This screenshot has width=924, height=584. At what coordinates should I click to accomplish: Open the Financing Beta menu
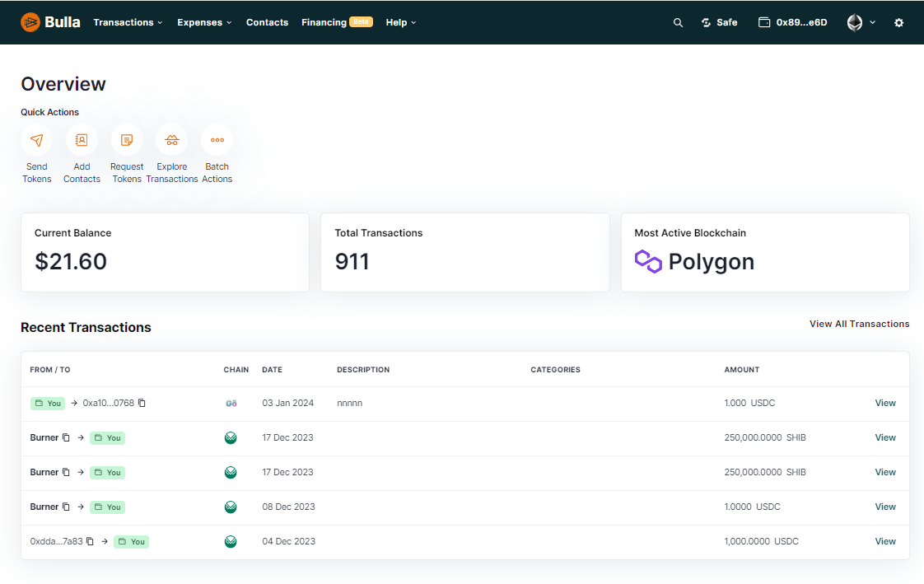tap(336, 22)
